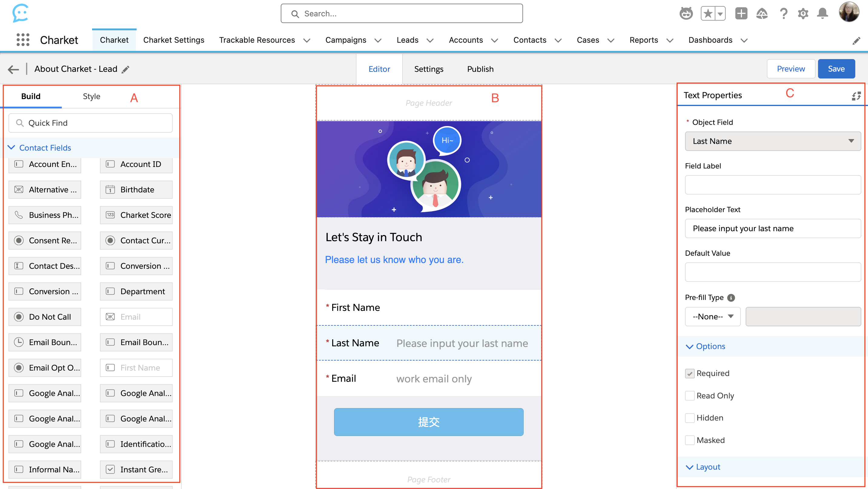Open the Campaigns tab dropdown chevron

coord(378,40)
